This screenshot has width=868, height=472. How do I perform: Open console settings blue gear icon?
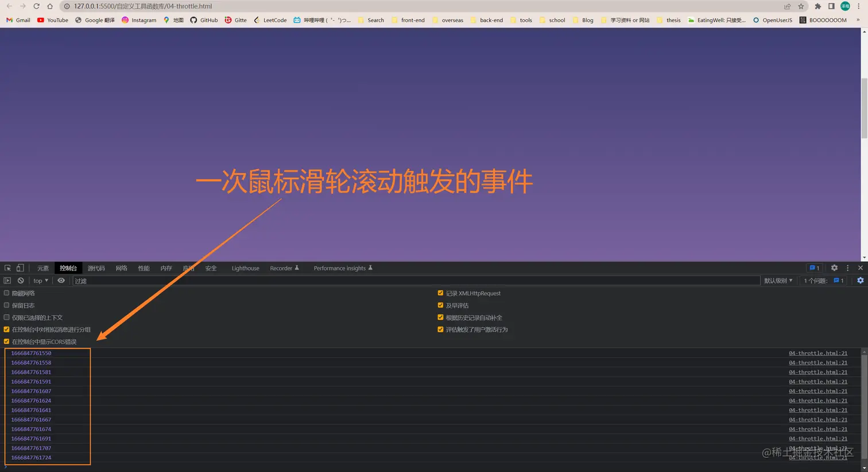point(861,281)
